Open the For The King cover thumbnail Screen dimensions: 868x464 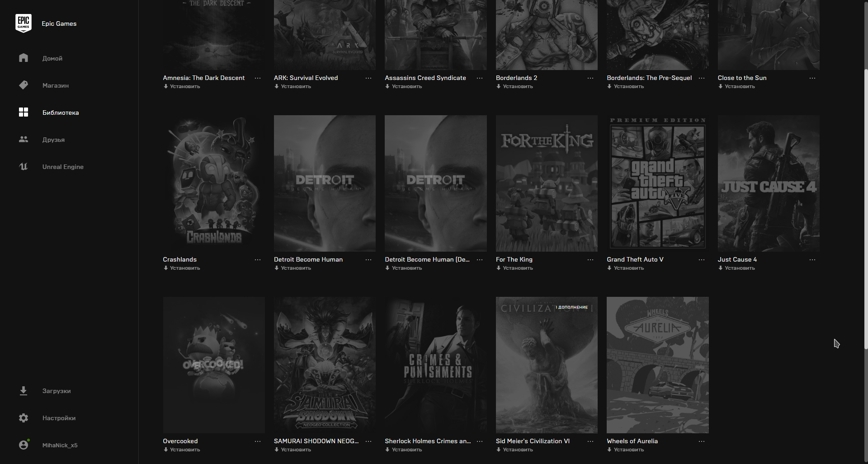[x=547, y=183]
